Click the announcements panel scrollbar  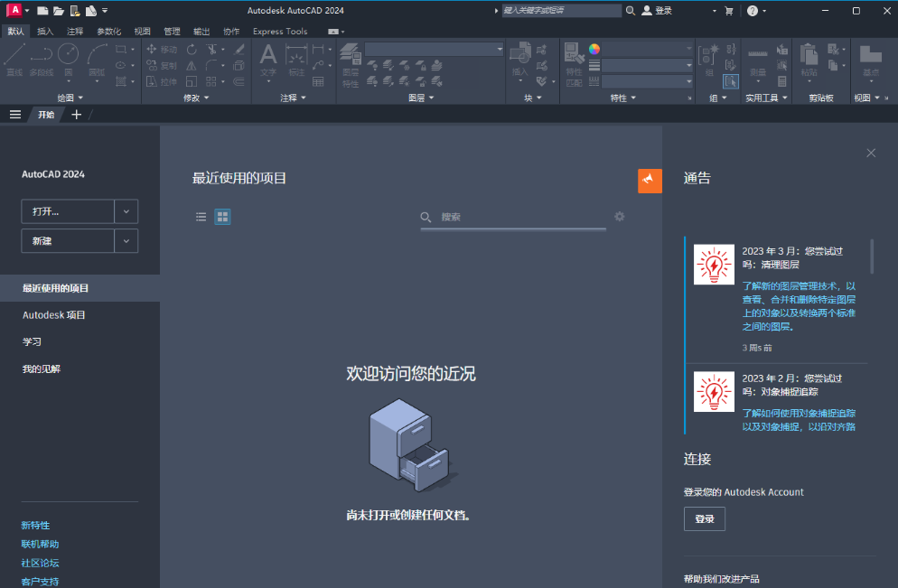click(x=872, y=256)
